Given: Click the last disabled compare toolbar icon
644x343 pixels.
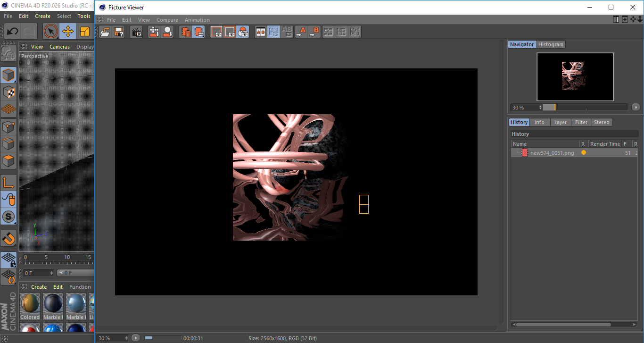Looking at the screenshot, I should (x=355, y=32).
